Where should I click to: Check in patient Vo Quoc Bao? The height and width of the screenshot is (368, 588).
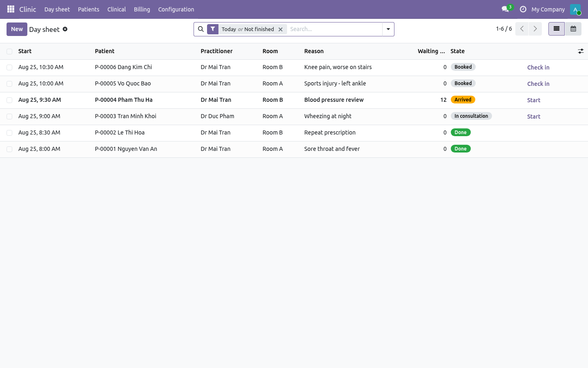(x=538, y=84)
